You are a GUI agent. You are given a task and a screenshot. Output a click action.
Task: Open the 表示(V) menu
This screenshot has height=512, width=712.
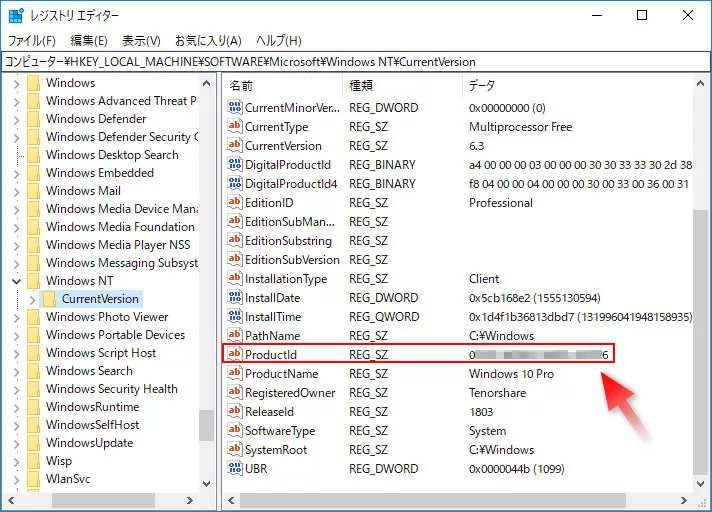(141, 41)
